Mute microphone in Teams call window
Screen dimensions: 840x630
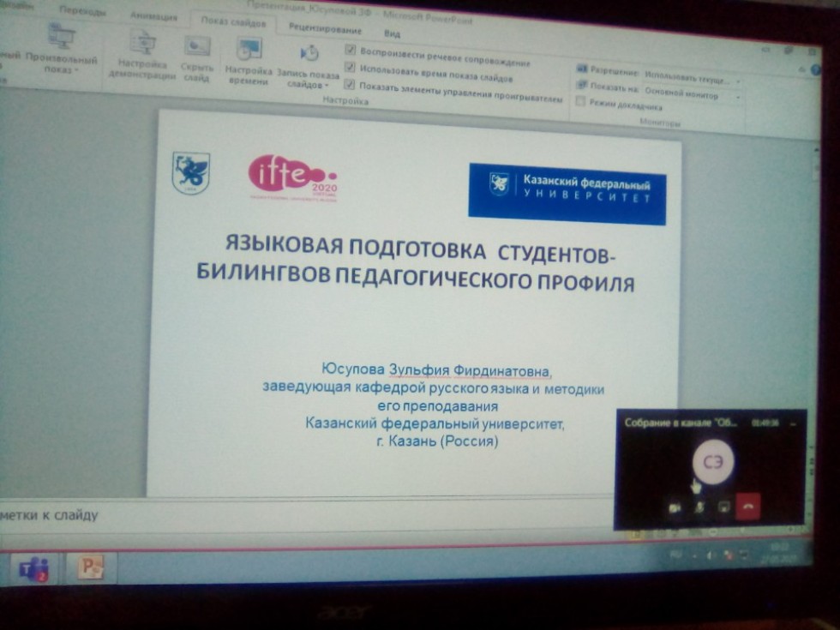699,507
